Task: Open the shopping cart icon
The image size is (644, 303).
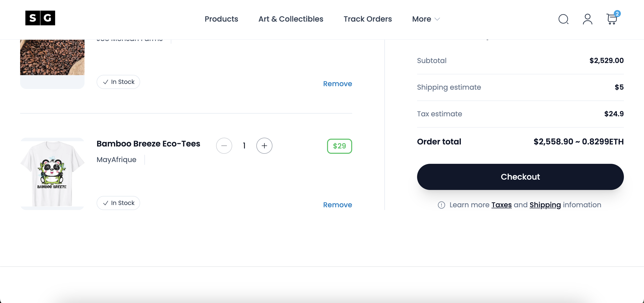Action: (612, 19)
